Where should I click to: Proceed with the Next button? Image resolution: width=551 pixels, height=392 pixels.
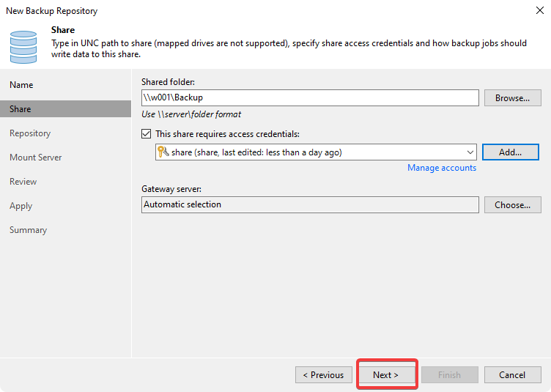(x=386, y=375)
